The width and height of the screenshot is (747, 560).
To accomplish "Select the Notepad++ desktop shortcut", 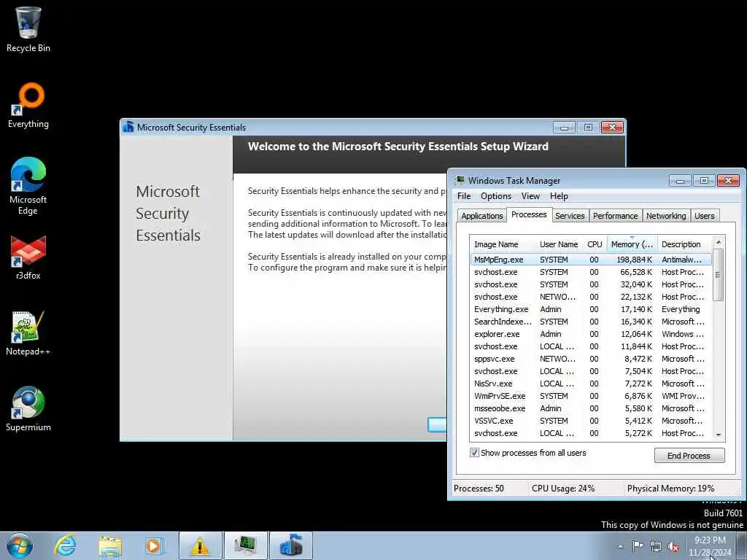I will pos(28,333).
